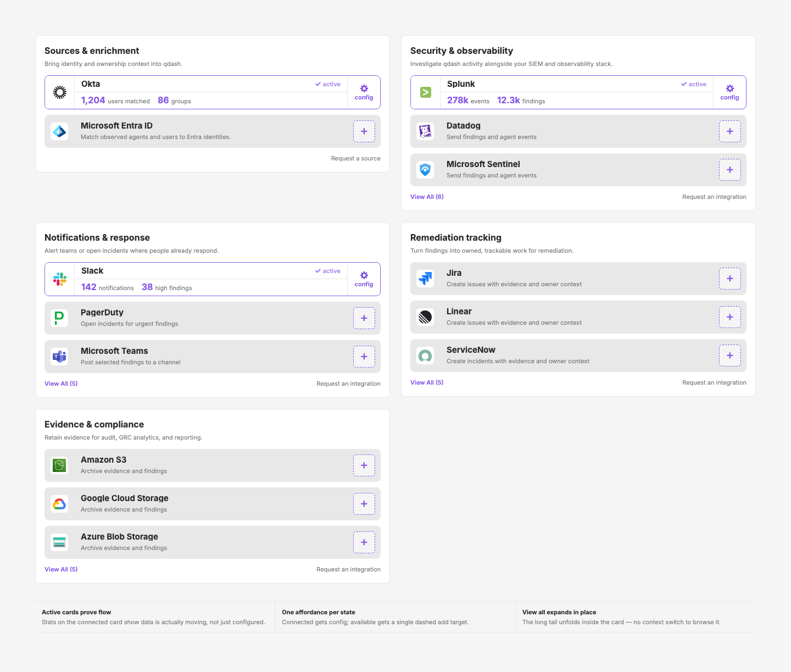Add the Google Cloud Storage integration
The width and height of the screenshot is (791, 672).
pos(364,504)
